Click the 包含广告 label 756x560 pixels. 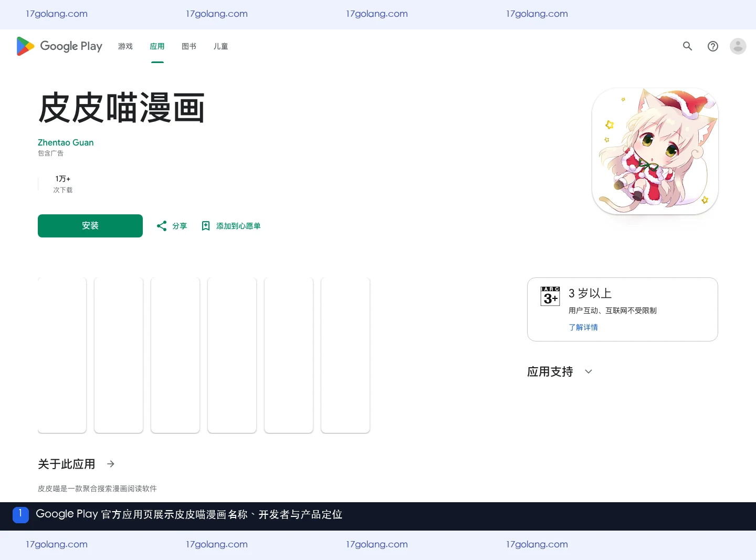(x=50, y=153)
